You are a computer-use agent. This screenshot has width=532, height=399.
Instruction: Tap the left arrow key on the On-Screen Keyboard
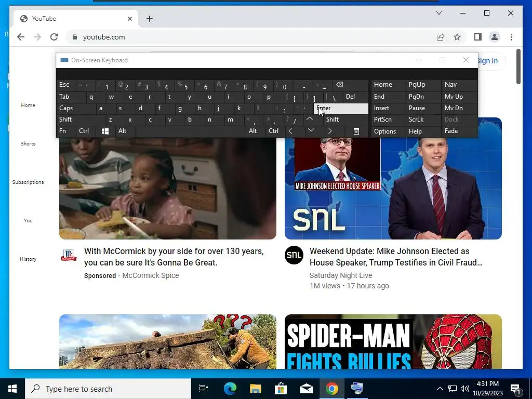[x=290, y=131]
